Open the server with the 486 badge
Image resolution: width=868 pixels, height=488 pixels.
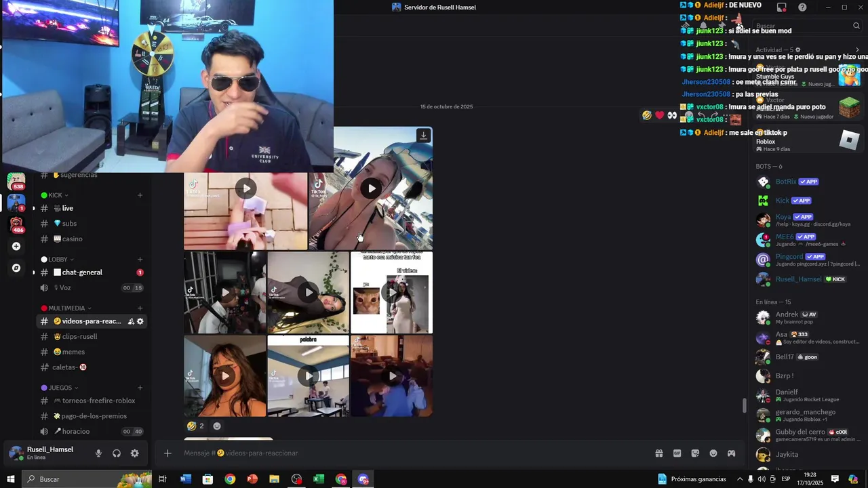(x=16, y=224)
